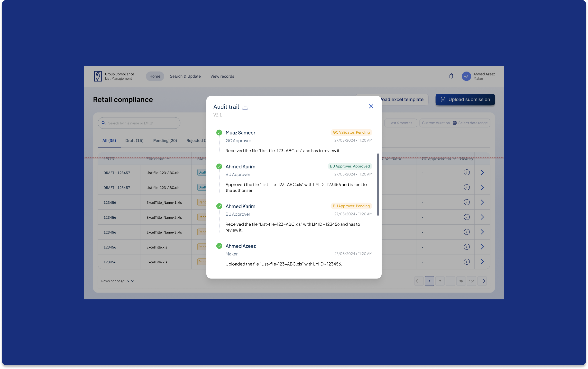Click the LM ID column header
Viewport: 588px width, 369px height.
(x=109, y=159)
